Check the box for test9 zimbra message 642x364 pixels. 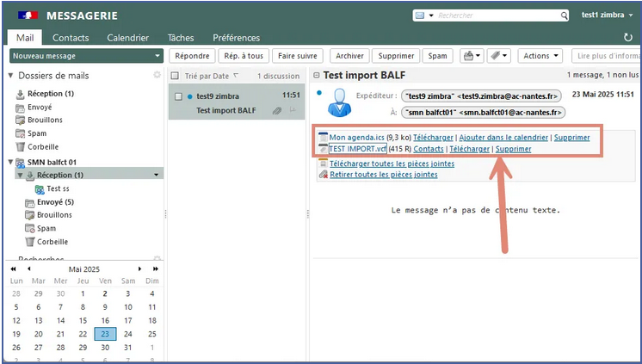[x=178, y=96]
